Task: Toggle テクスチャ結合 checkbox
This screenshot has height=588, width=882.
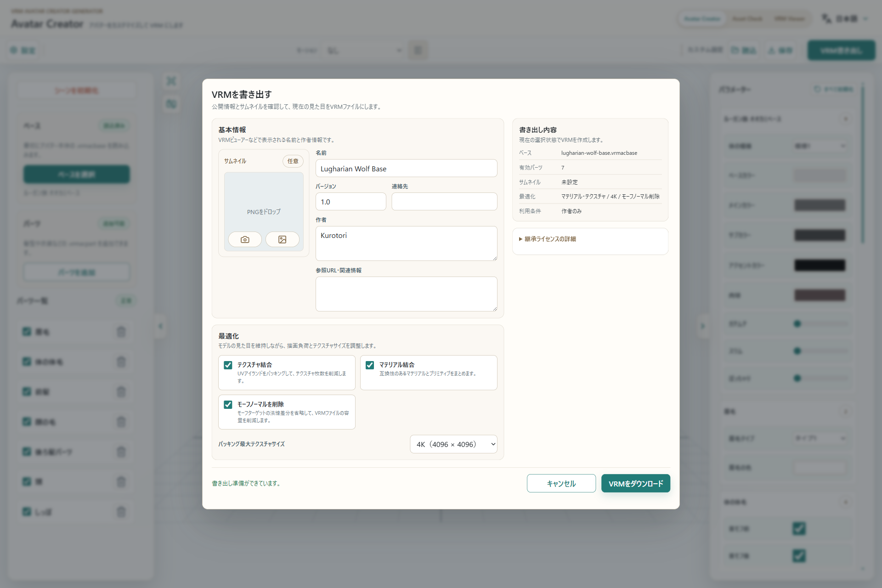Action: pyautogui.click(x=228, y=365)
